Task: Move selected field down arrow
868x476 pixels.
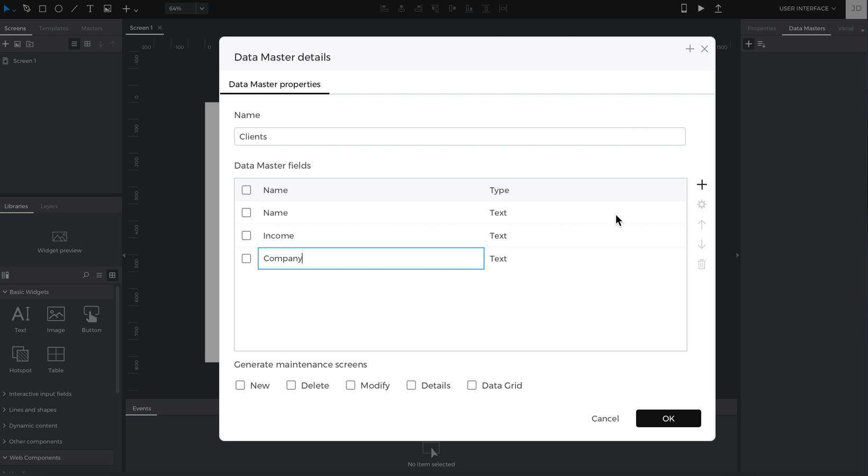Action: click(702, 244)
